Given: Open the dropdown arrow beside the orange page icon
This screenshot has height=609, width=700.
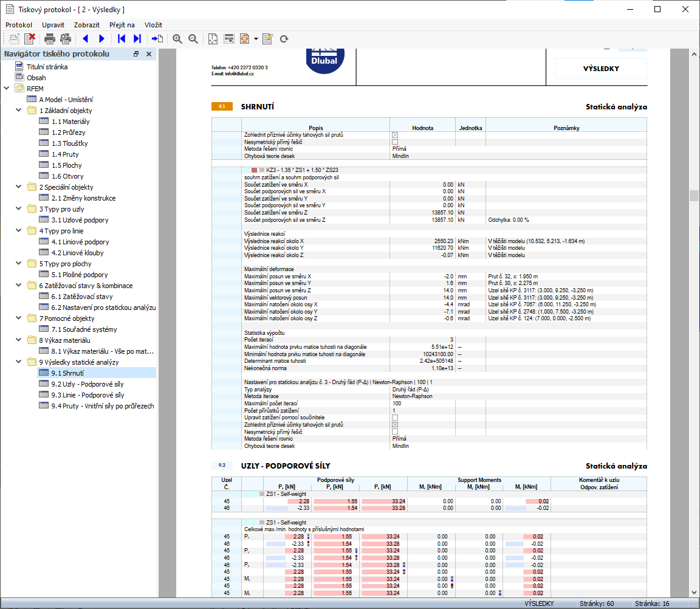Looking at the screenshot, I should point(256,39).
